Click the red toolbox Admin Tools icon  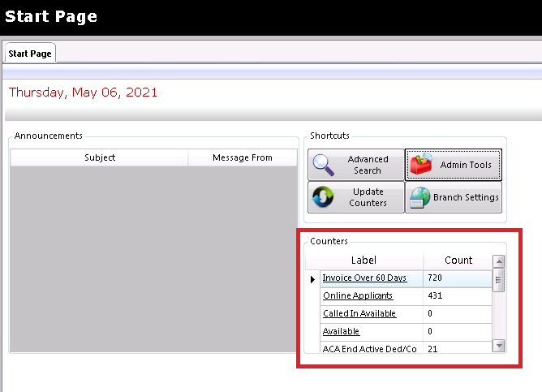click(x=421, y=163)
